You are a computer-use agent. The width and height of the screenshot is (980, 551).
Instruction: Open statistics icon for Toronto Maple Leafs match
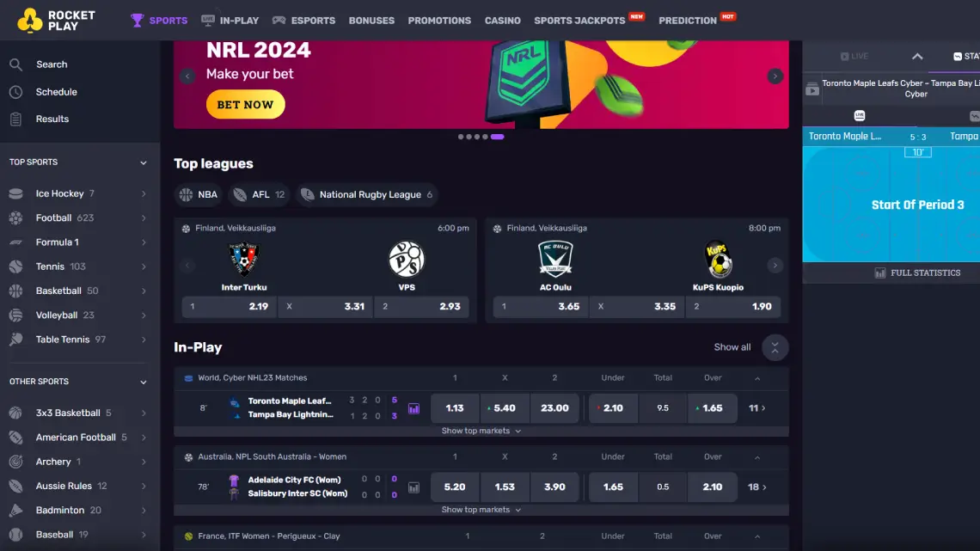(x=413, y=408)
